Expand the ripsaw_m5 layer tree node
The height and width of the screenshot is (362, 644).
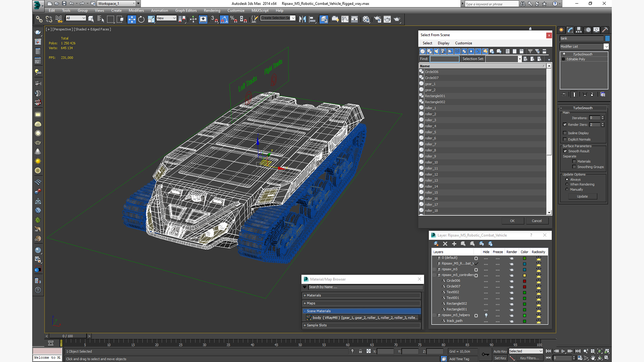[x=434, y=269]
